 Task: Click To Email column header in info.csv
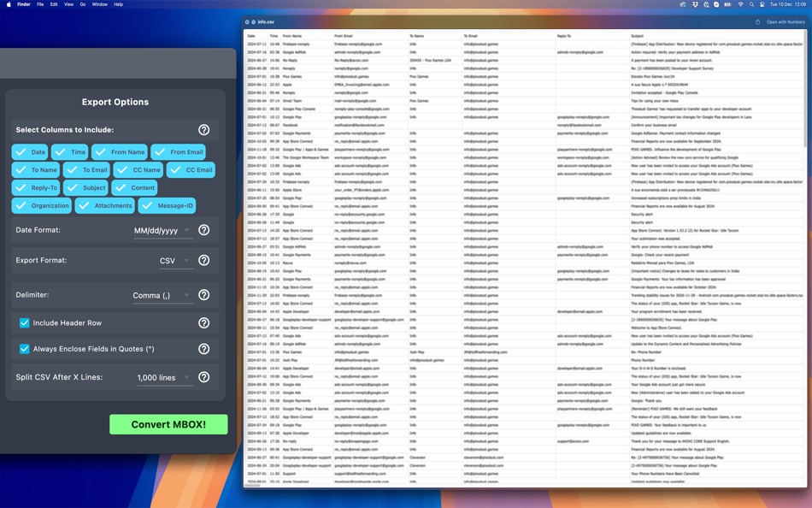click(470, 36)
